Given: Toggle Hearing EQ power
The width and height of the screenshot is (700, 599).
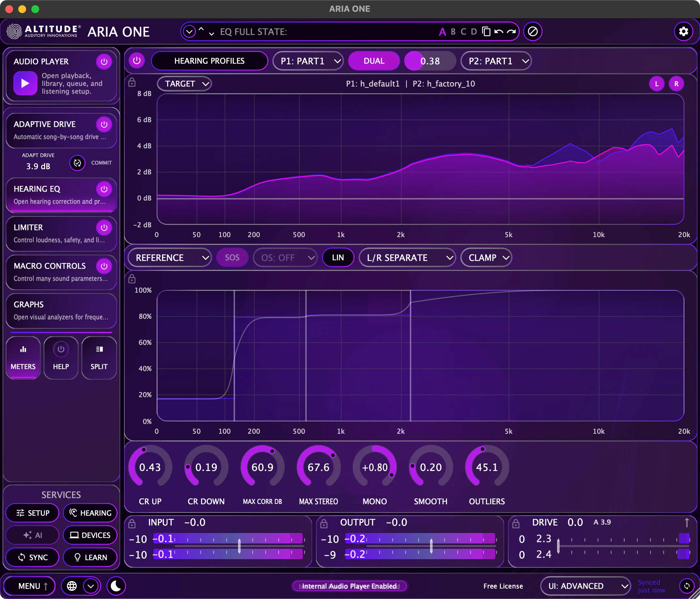Looking at the screenshot, I should (x=104, y=189).
